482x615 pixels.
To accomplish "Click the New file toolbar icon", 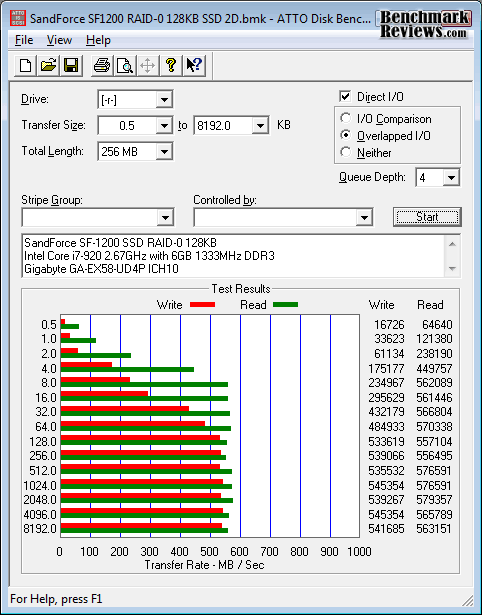I will pyautogui.click(x=25, y=65).
